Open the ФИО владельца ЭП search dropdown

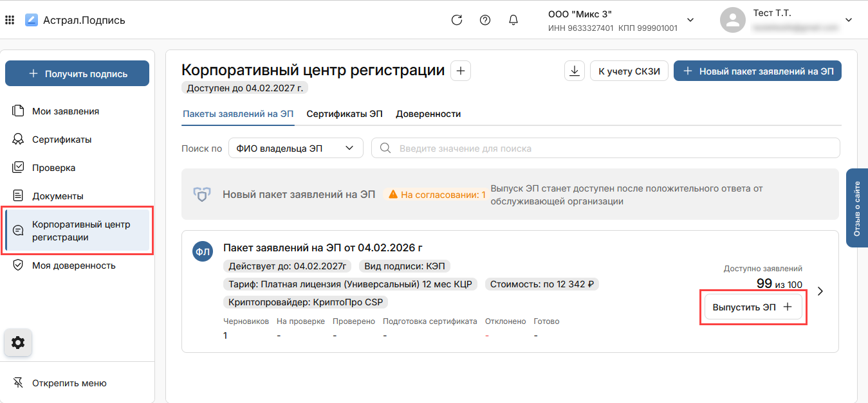click(295, 148)
